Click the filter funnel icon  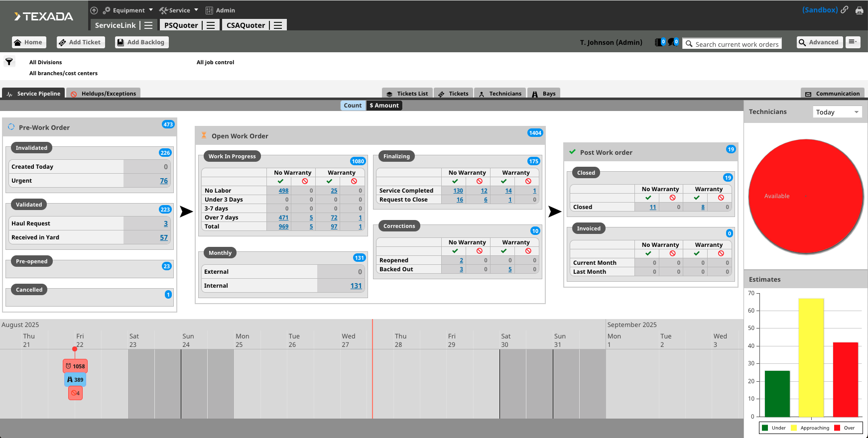(x=9, y=62)
